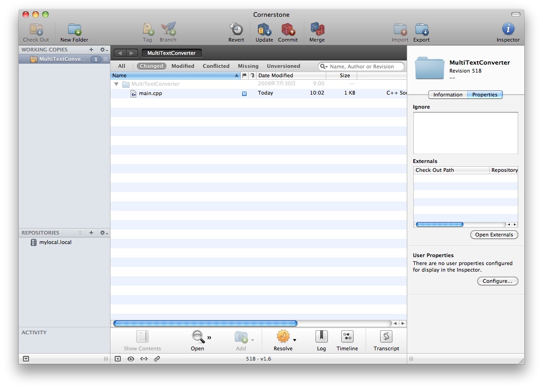Select the Modified filter
Image resolution: width=543 pixels, height=392 pixels.
click(183, 66)
